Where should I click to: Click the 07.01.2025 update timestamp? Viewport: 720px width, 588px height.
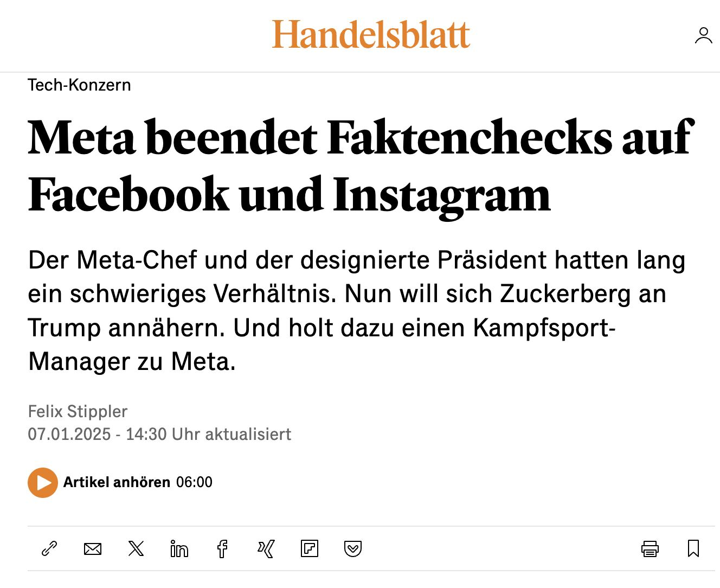[x=159, y=434]
